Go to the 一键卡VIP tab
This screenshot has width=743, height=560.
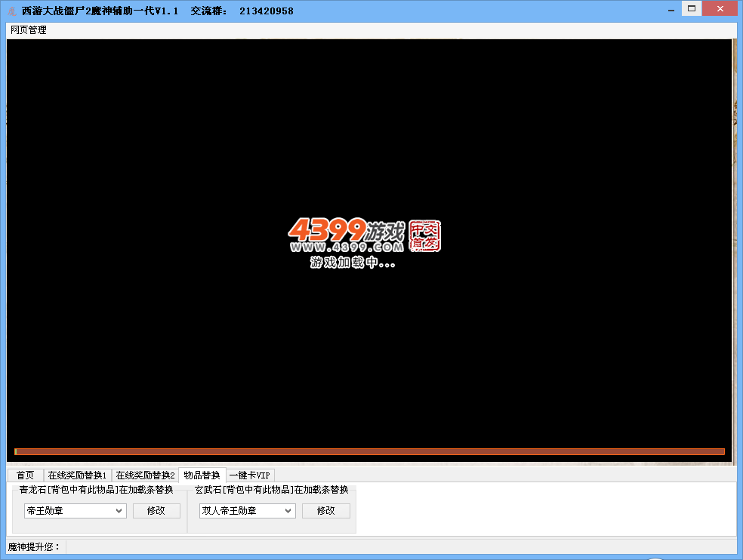tap(249, 475)
